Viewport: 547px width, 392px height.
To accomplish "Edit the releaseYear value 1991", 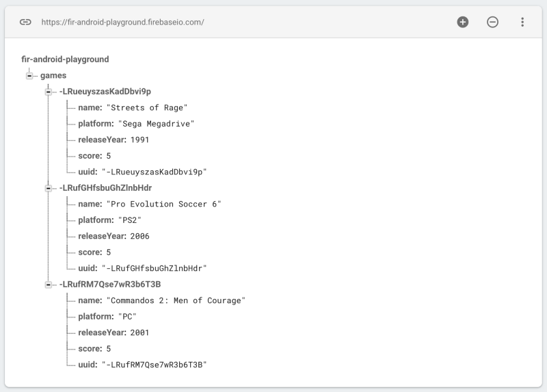I will coord(139,140).
